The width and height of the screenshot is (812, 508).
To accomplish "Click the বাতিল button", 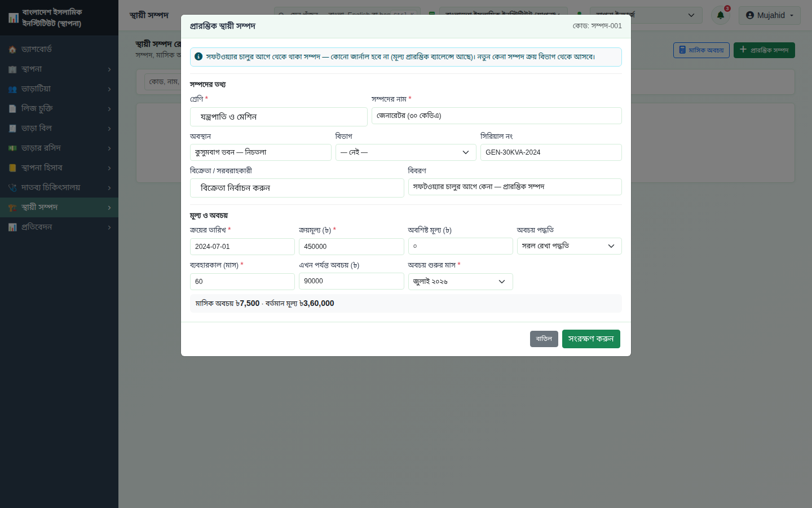I will point(544,339).
